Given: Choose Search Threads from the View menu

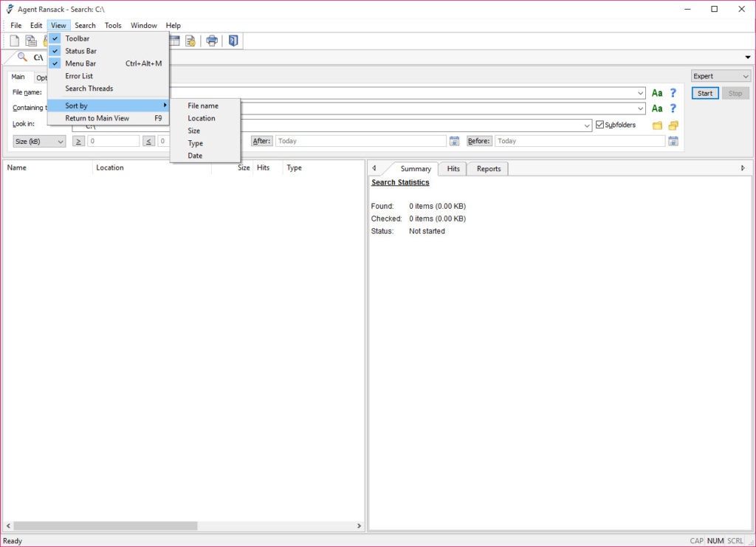Looking at the screenshot, I should click(x=109, y=89).
